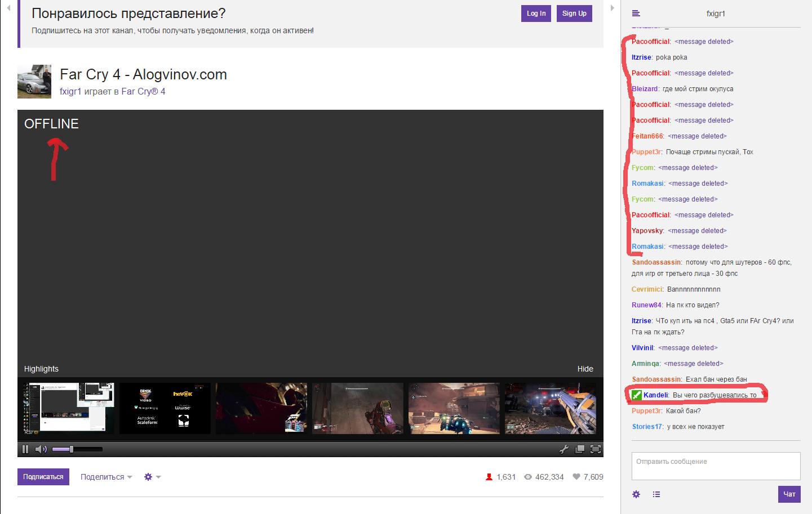The height and width of the screenshot is (514, 812).
Task: Open third highlight thumbnail with red car
Action: [261, 409]
